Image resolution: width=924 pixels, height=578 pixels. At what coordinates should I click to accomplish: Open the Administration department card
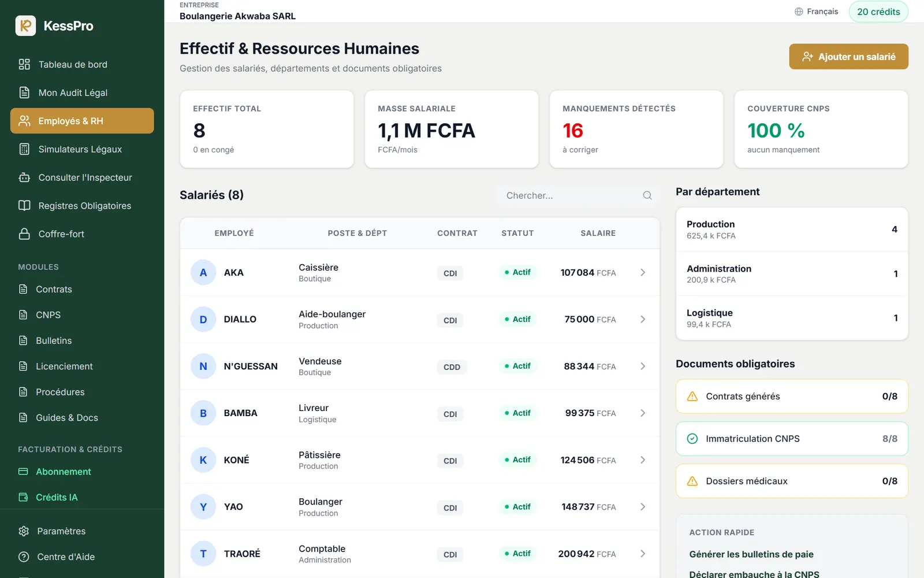(x=792, y=274)
